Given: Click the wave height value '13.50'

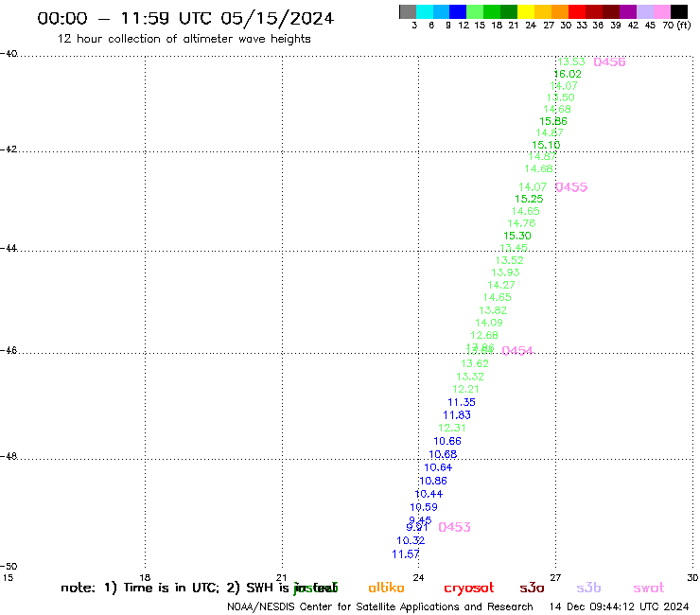Looking at the screenshot, I should coord(560,97).
